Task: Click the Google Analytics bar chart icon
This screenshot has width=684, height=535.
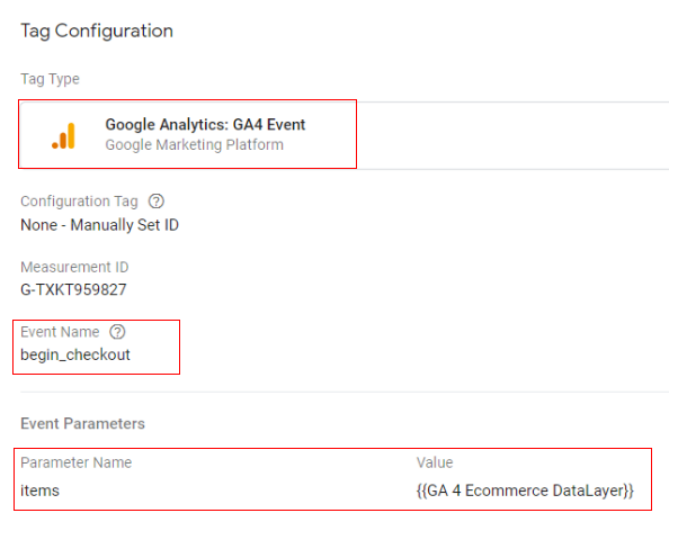Action: point(64,136)
